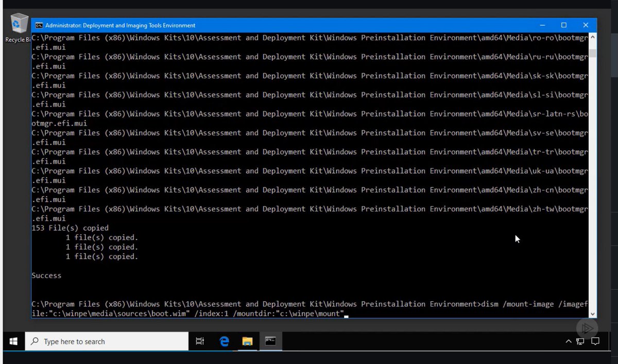Click the command prompt window system icon
The height and width of the screenshot is (364, 618).
click(39, 25)
